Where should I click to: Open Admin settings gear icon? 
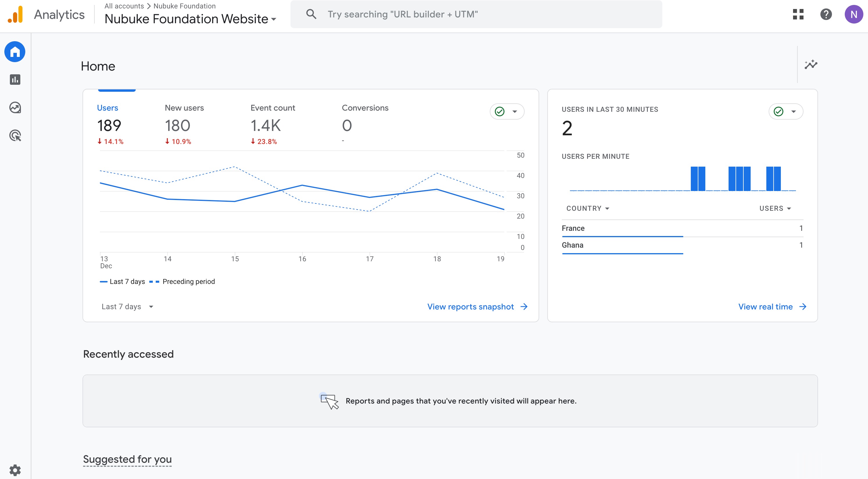[15, 470]
